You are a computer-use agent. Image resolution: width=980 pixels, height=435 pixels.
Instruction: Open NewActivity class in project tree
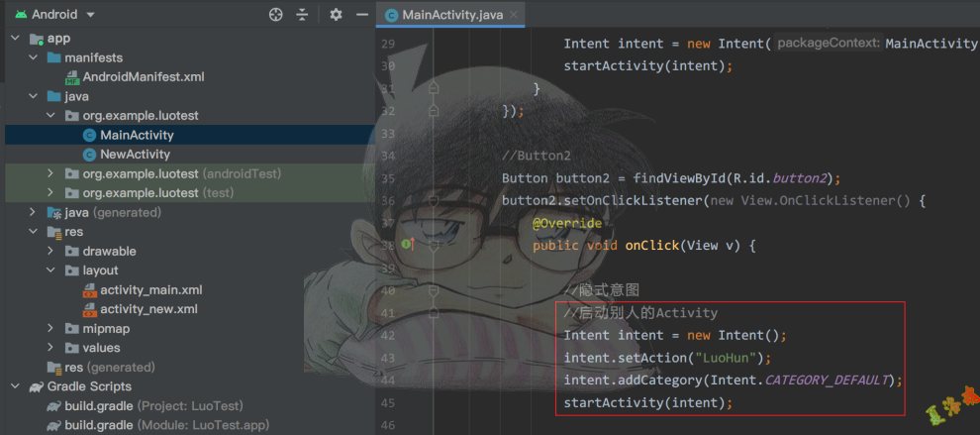135,155
